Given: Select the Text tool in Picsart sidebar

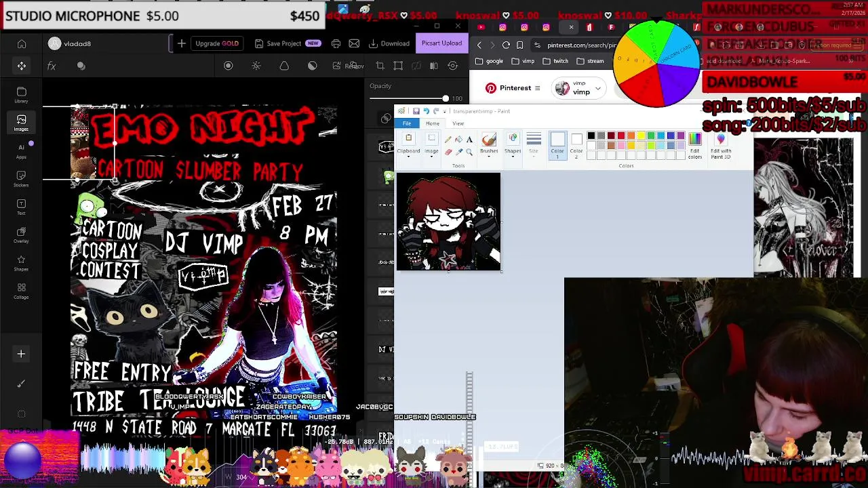Looking at the screenshot, I should 22,207.
